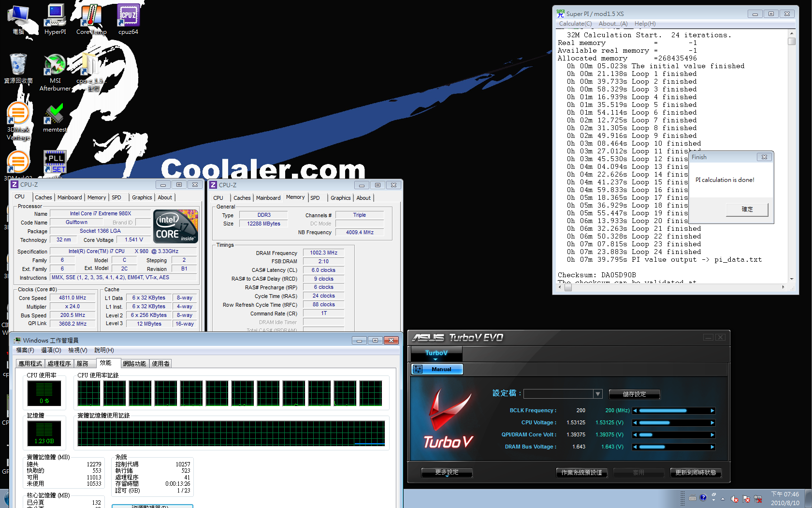This screenshot has height=508, width=812.
Task: Increase BCLK Frequency with right arrow
Action: 712,411
